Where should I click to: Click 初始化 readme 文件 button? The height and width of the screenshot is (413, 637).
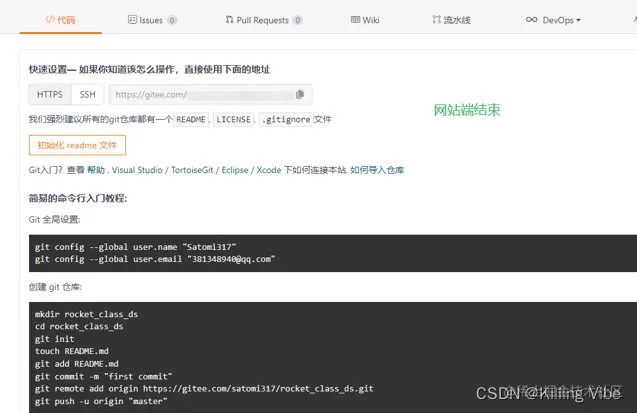77,145
